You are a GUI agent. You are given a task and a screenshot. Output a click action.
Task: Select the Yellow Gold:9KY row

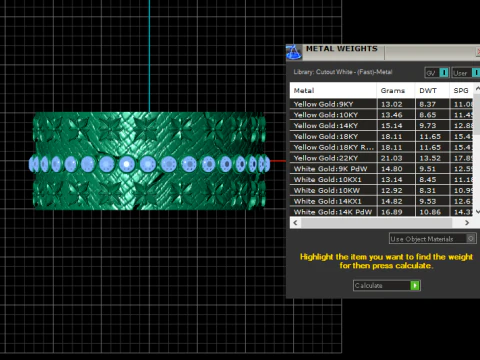(x=381, y=104)
